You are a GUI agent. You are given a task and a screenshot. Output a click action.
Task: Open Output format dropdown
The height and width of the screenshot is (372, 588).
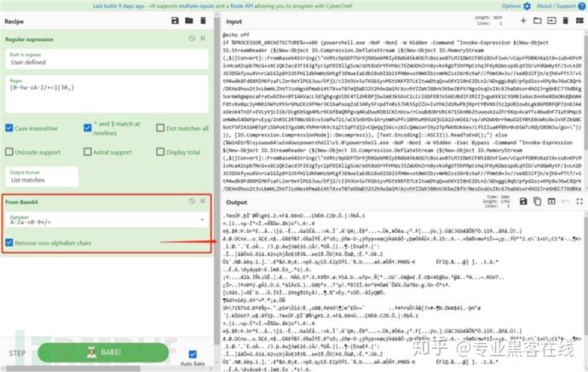42,177
